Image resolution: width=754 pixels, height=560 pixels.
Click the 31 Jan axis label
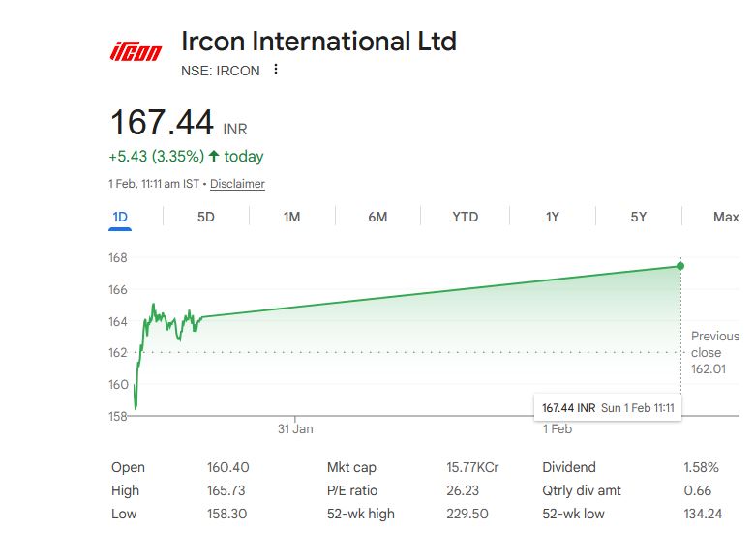(295, 428)
